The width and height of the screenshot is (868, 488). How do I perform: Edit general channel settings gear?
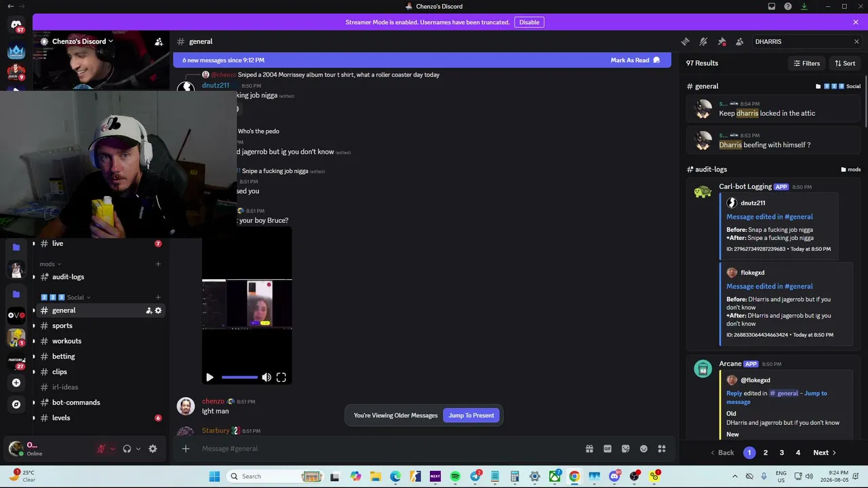coord(158,310)
